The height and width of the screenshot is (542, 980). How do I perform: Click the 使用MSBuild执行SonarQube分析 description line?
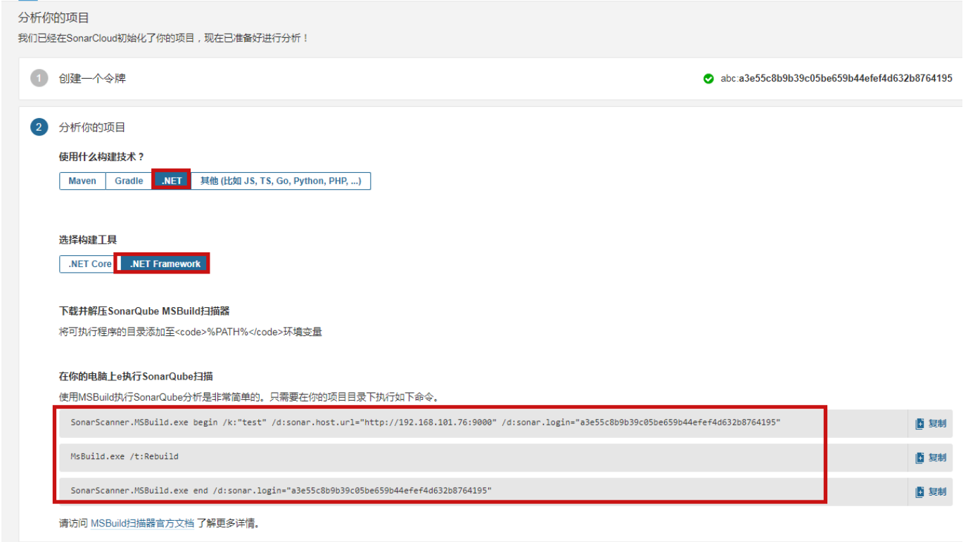tap(248, 397)
